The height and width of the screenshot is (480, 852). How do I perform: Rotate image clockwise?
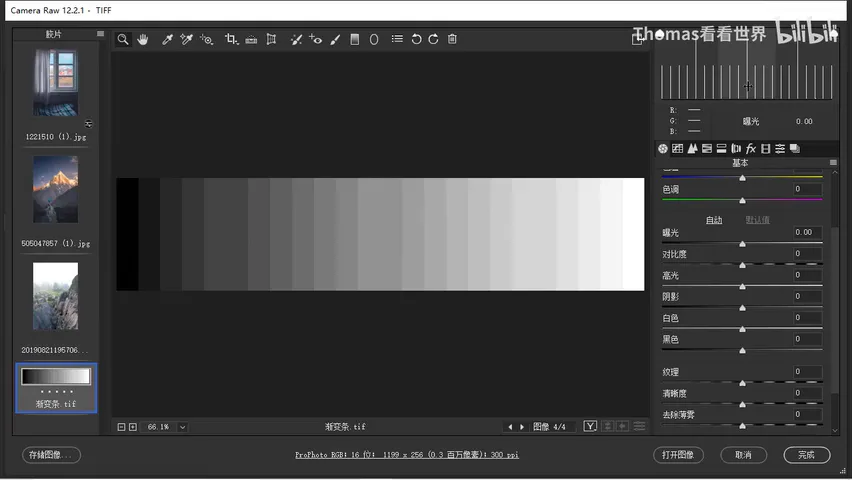434,39
